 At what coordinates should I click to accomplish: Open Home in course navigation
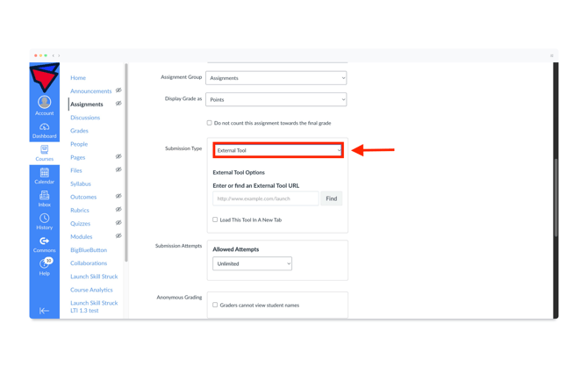point(78,77)
